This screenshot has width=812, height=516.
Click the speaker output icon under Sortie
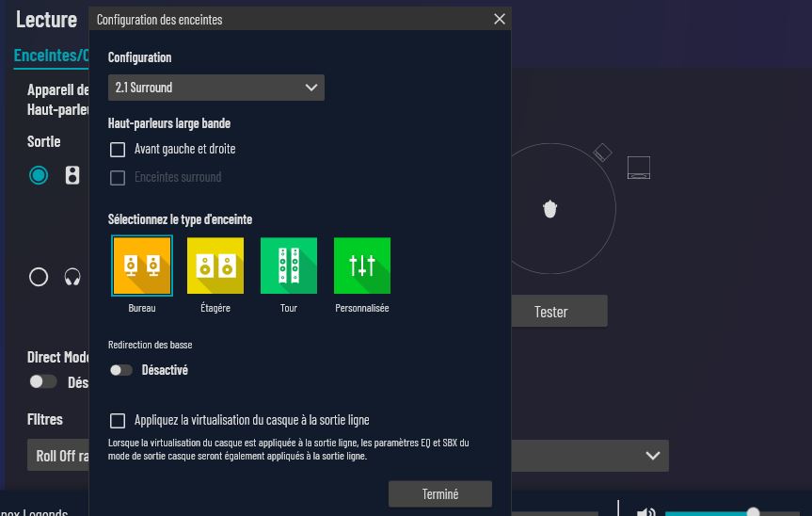point(72,176)
